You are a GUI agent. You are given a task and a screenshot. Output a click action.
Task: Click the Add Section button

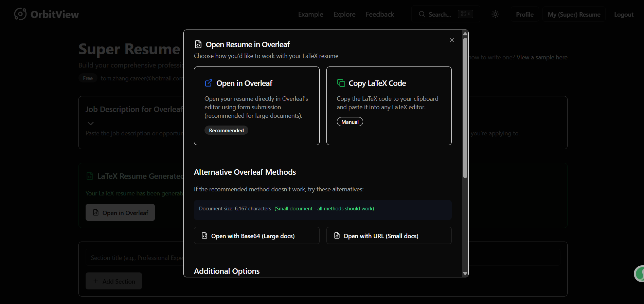[114, 281]
